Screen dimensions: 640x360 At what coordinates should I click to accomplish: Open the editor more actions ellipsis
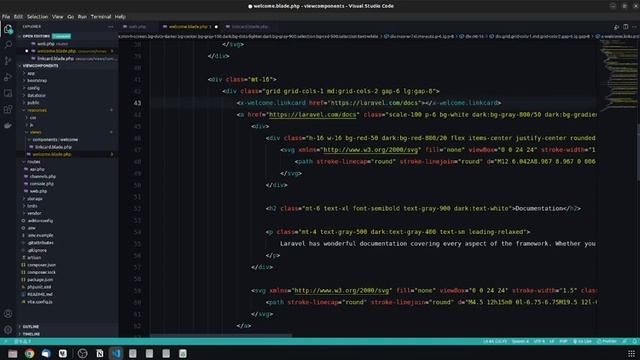point(634,27)
